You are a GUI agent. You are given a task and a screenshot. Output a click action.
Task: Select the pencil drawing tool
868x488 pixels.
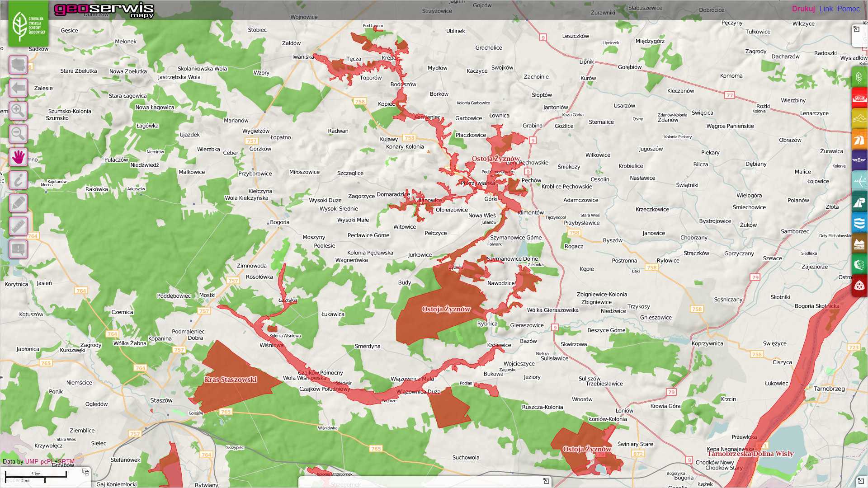(18, 203)
